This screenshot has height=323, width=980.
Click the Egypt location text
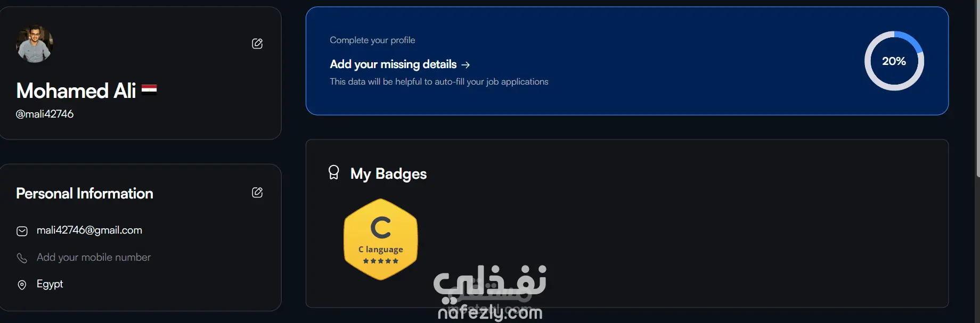coord(50,284)
